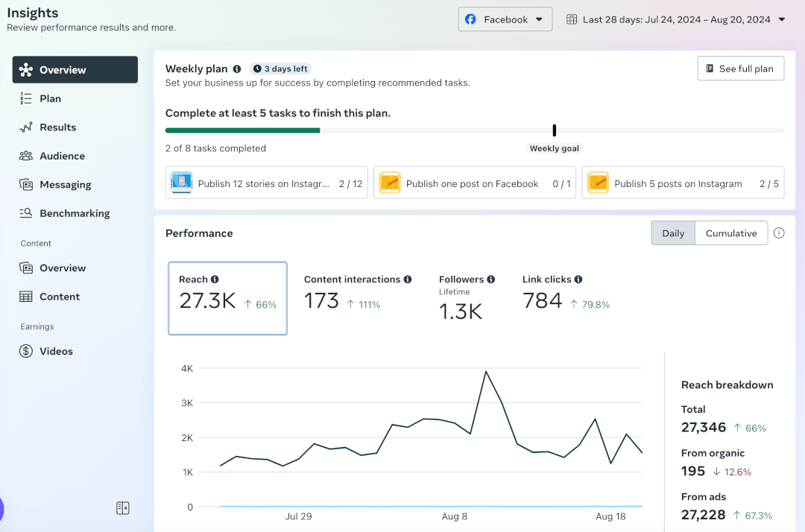Image resolution: width=805 pixels, height=532 pixels.
Task: Click the Weekly goal marker on progress bar
Action: [x=554, y=130]
